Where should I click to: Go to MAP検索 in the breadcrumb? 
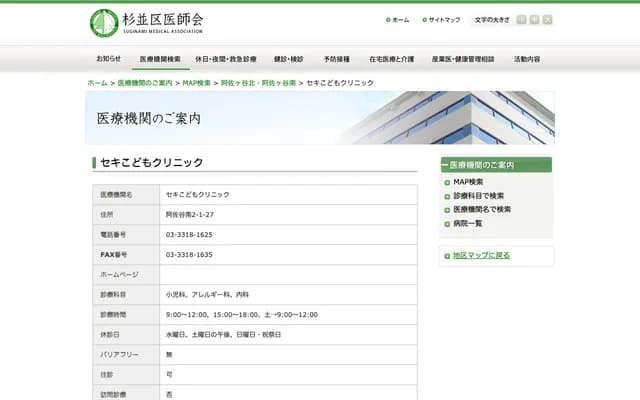point(197,83)
